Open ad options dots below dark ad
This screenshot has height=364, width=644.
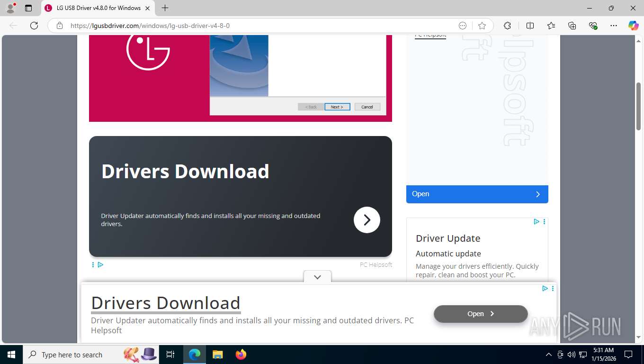tap(93, 264)
